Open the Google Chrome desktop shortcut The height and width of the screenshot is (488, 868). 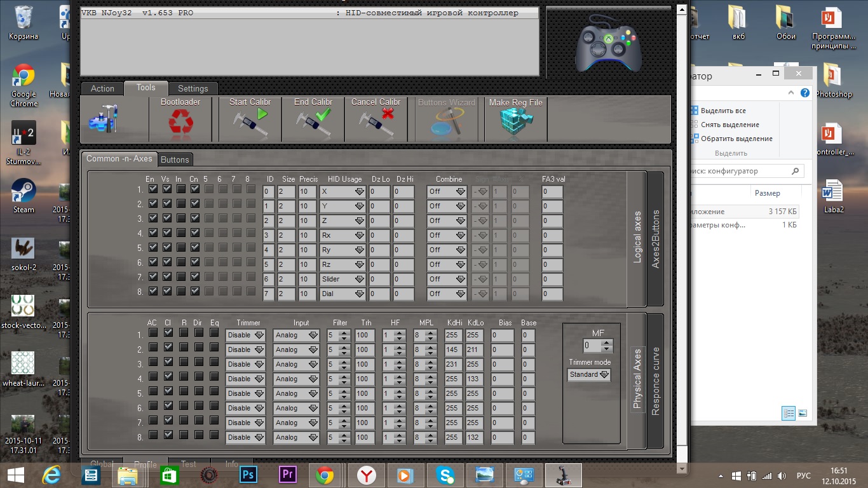[x=24, y=85]
